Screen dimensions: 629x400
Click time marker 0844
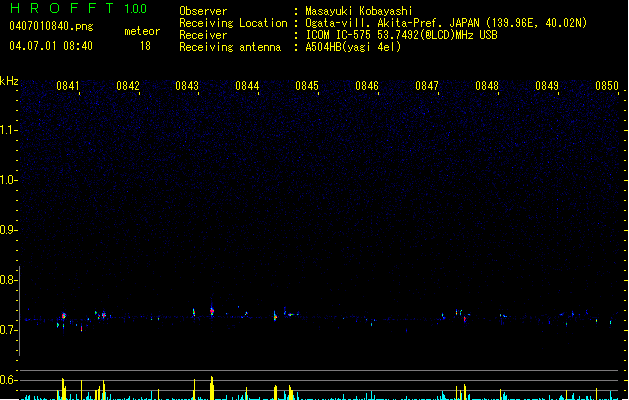247,86
